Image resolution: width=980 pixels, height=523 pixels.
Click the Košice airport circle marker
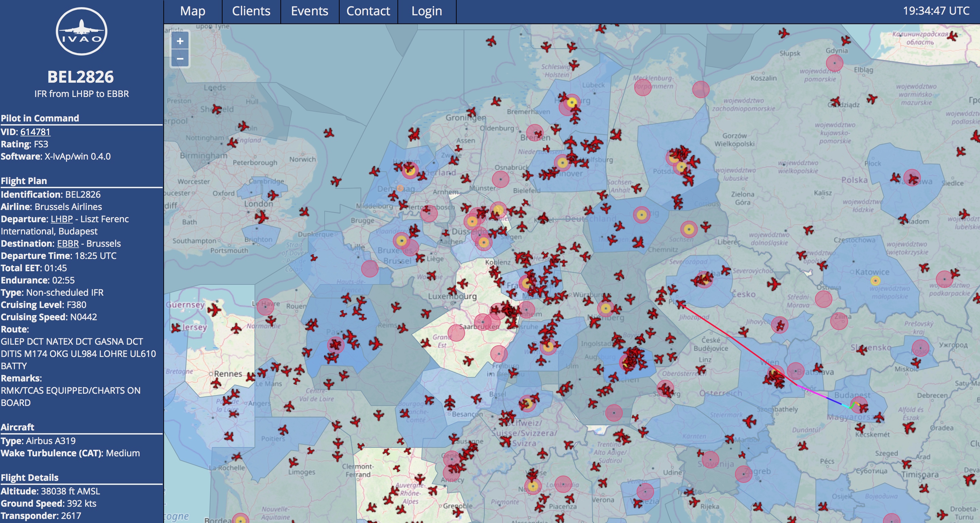point(920,348)
